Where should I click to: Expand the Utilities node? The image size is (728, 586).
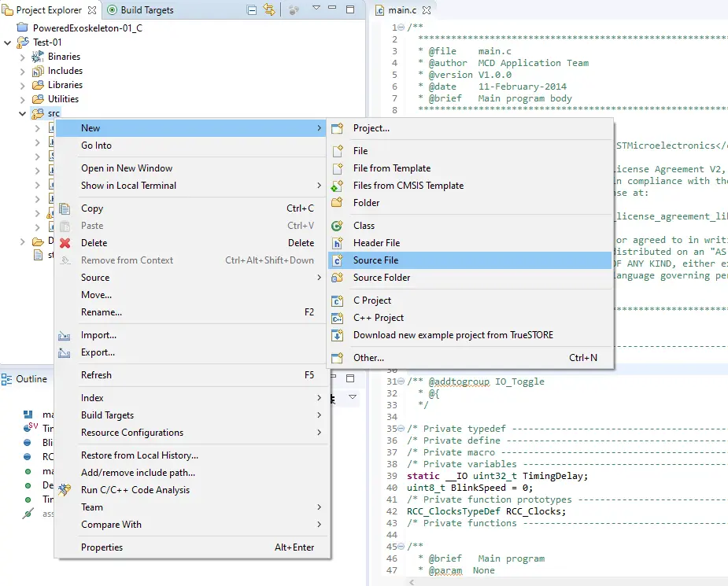pos(22,100)
